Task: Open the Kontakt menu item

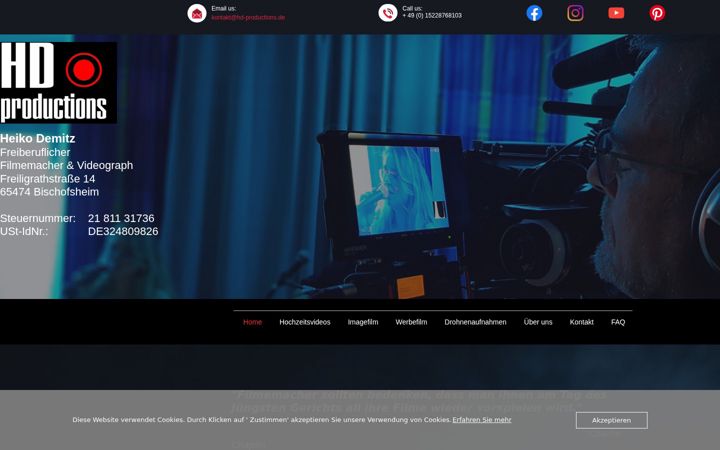Action: 582,322
